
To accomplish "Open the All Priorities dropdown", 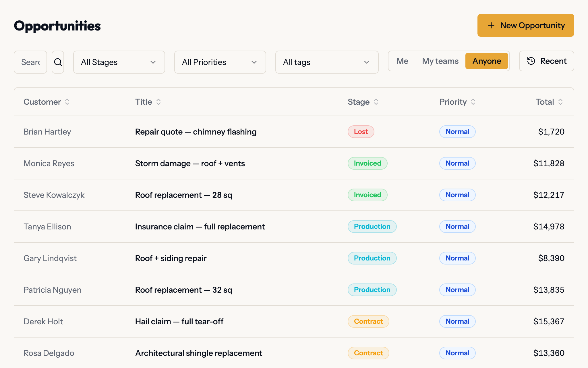I will coord(220,62).
